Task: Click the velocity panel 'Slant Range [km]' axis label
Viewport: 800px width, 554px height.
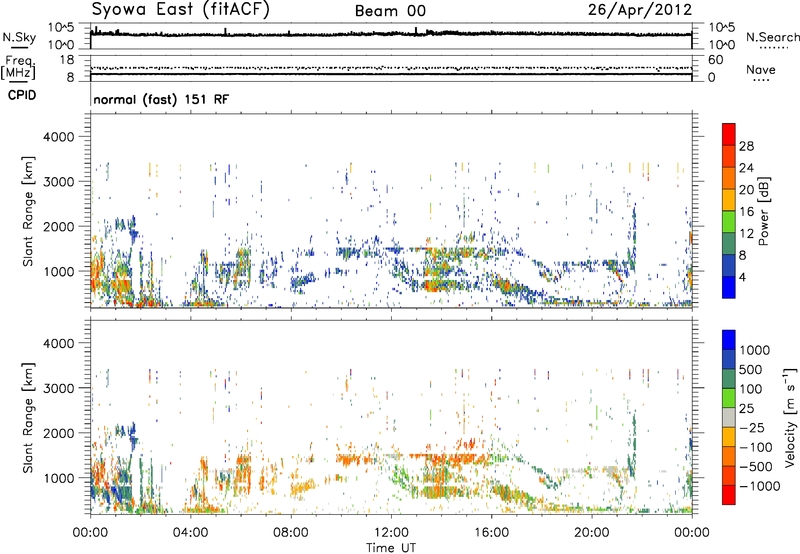Action: (x=28, y=418)
